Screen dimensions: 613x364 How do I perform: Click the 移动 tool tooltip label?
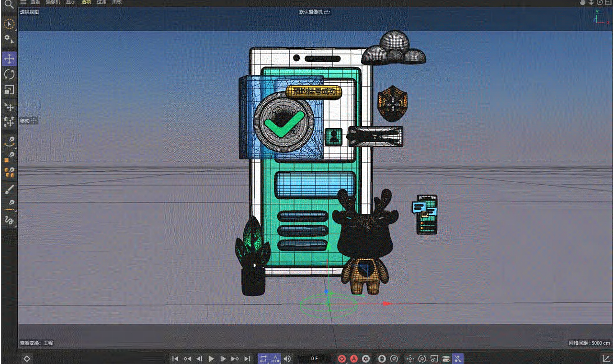pyautogui.click(x=25, y=121)
